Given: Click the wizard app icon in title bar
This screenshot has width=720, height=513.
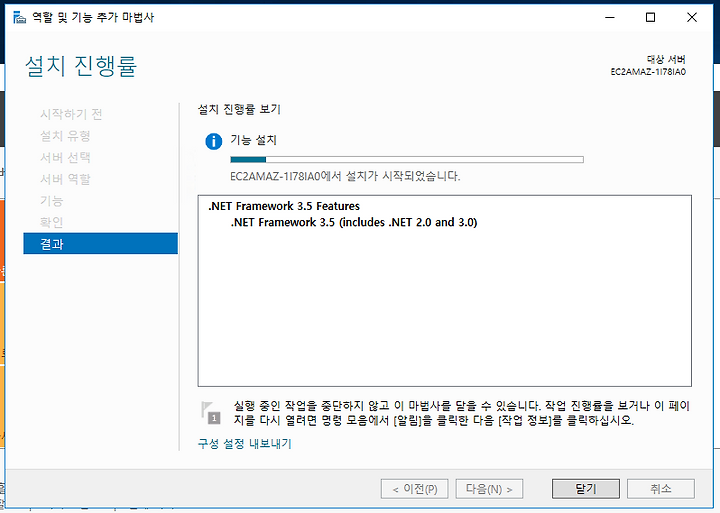Looking at the screenshot, I should click(19, 18).
